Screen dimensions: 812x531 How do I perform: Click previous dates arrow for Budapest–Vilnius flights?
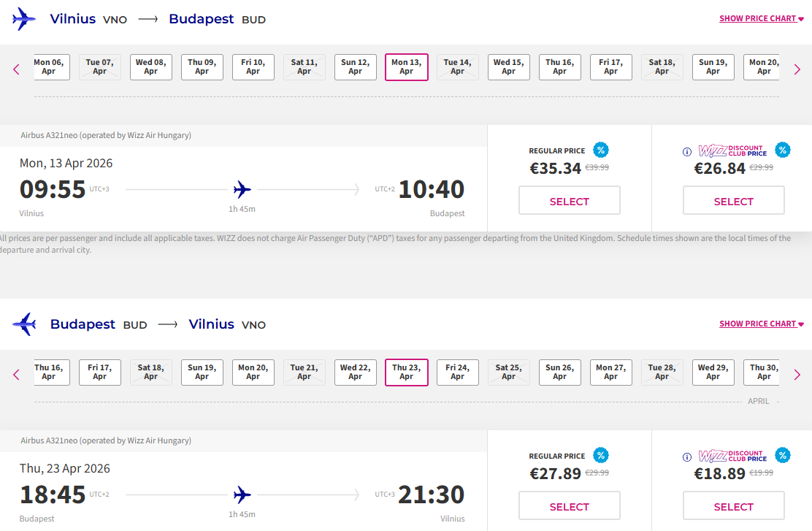[16, 375]
